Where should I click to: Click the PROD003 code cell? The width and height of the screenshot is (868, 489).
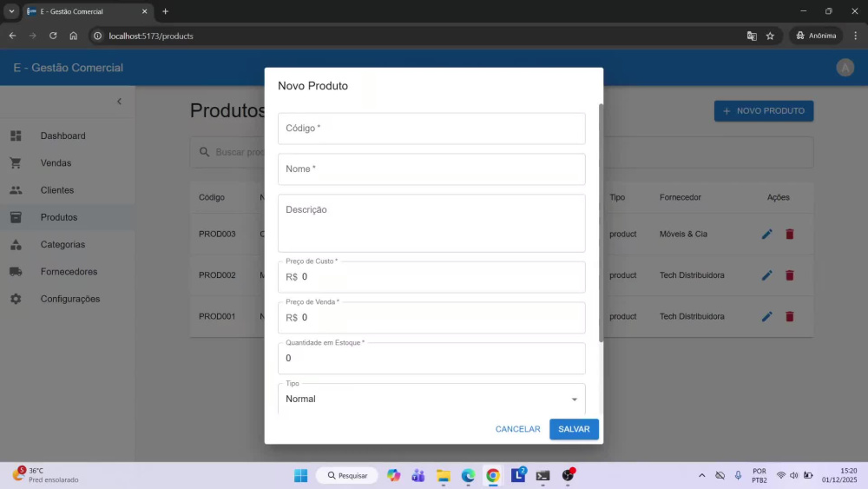(217, 235)
